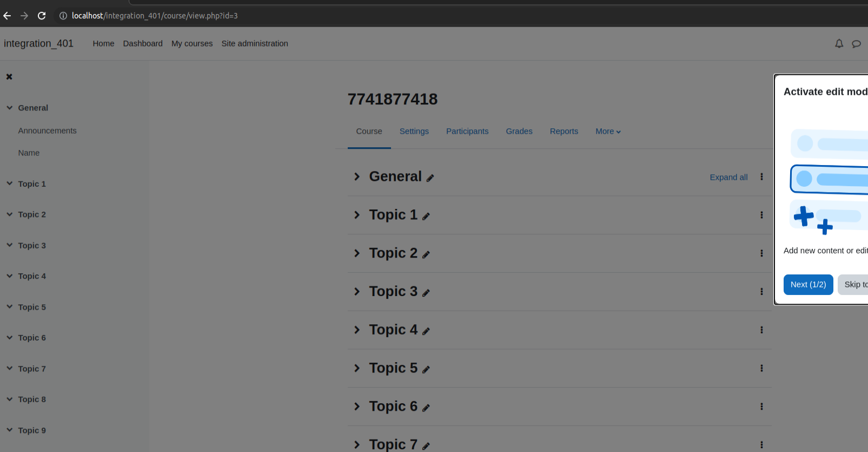Collapse Topic 5 chevron in course index
This screenshot has width=868, height=452.
pyautogui.click(x=10, y=306)
